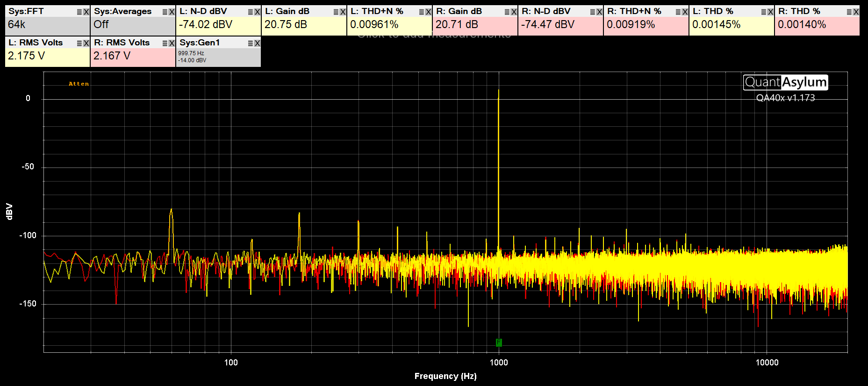Click the Averages Off value

[x=101, y=24]
